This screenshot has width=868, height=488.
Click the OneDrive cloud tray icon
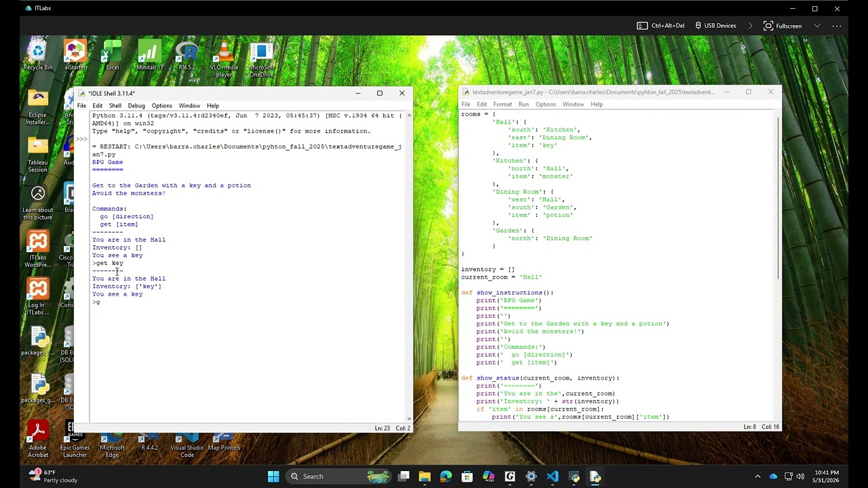pos(773,476)
